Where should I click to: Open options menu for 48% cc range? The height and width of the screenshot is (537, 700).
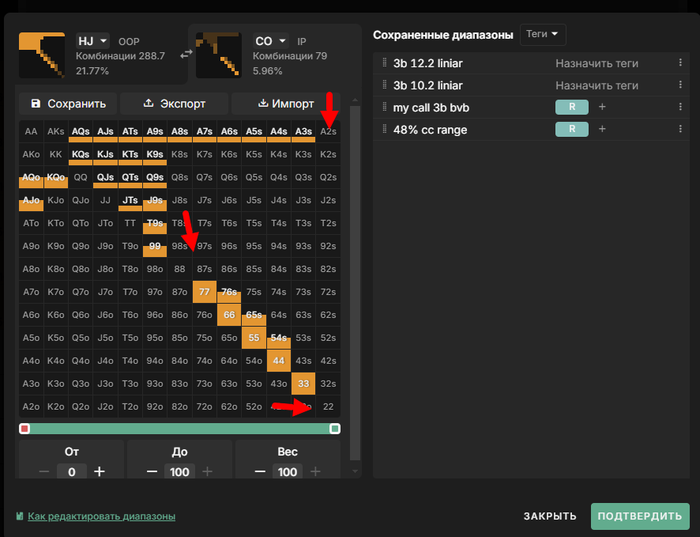point(680,129)
